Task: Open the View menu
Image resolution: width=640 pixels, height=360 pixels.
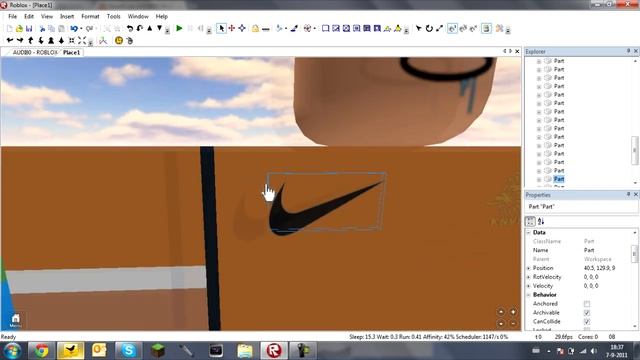Action: click(x=47, y=16)
